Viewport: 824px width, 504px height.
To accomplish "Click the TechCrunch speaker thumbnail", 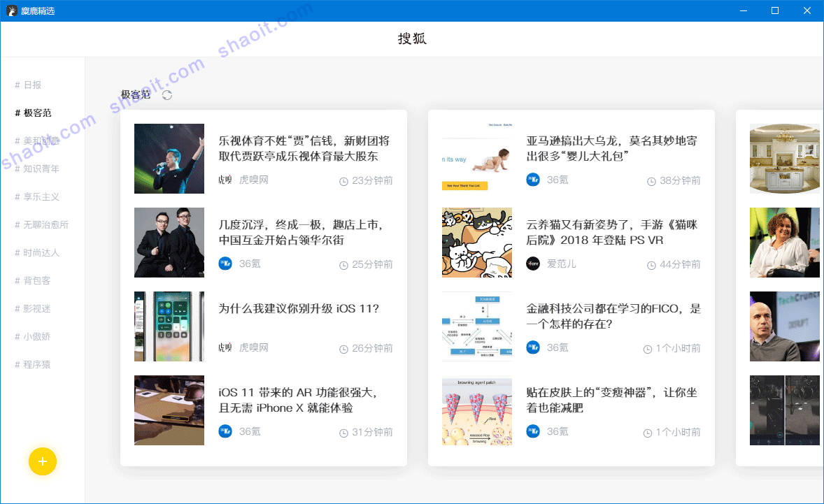I will coord(785,326).
